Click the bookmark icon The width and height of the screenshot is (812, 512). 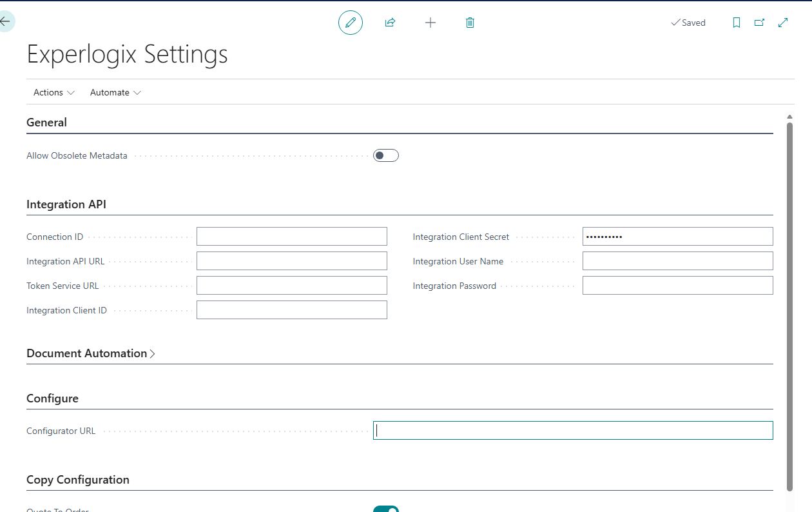737,23
